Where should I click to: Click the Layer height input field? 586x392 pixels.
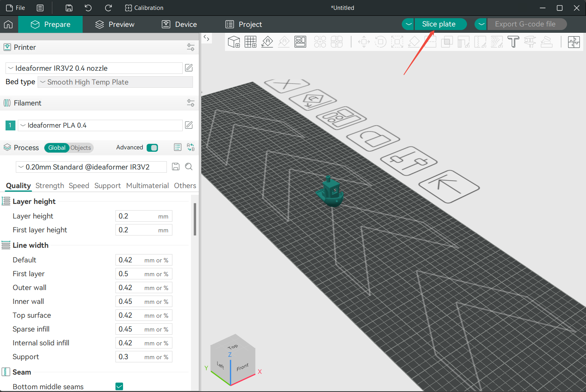[144, 216]
